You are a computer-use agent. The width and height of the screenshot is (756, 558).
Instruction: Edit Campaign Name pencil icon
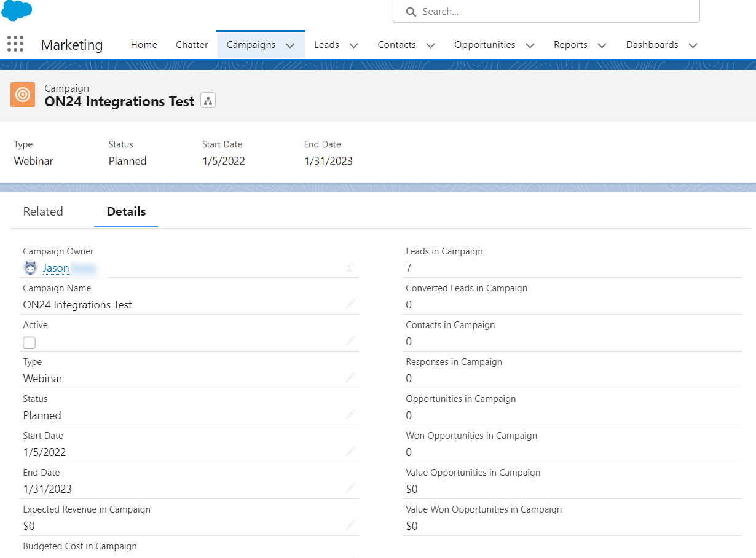pos(350,304)
